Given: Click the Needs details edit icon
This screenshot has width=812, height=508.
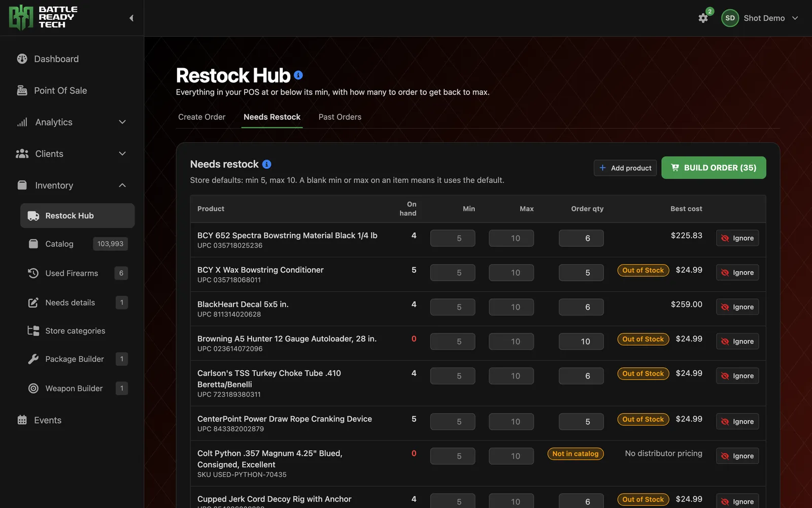Looking at the screenshot, I should point(33,303).
